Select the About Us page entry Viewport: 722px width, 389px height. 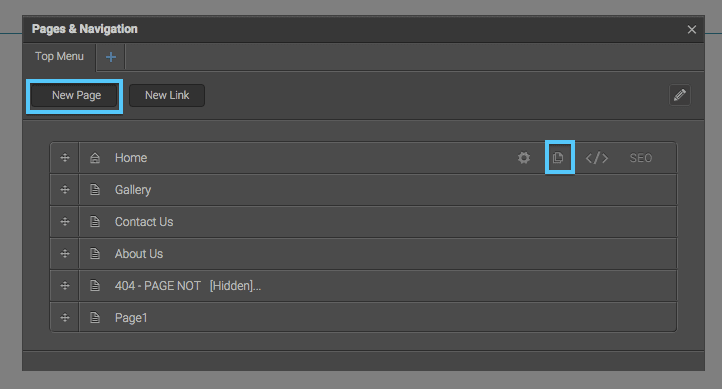378,254
